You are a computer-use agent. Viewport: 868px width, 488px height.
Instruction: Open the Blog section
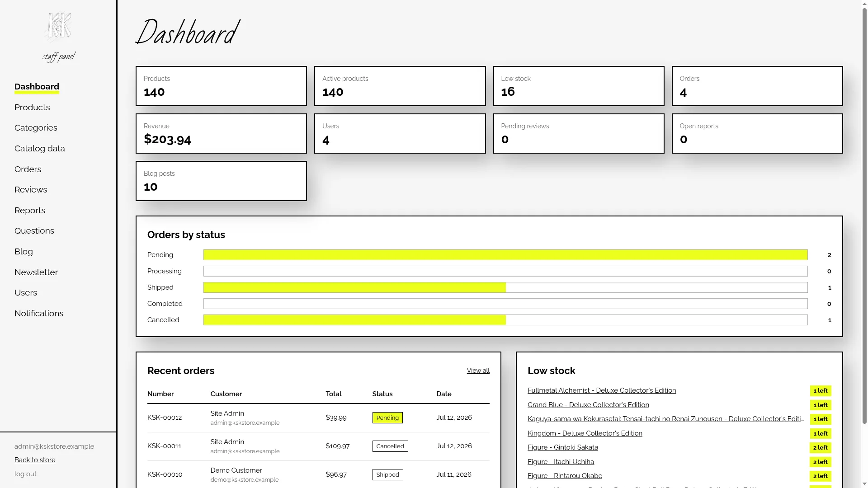(24, 252)
